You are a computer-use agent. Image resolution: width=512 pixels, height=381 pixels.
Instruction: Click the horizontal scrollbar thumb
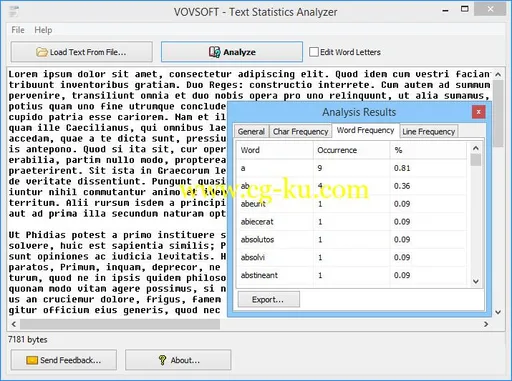120,324
